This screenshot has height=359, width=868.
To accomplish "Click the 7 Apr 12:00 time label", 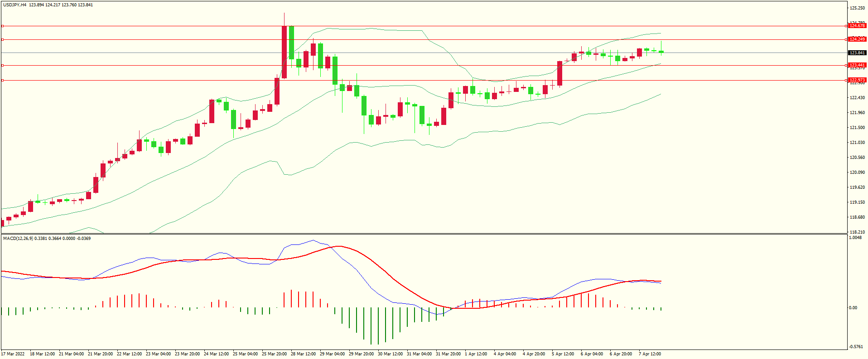I will coord(650,354).
